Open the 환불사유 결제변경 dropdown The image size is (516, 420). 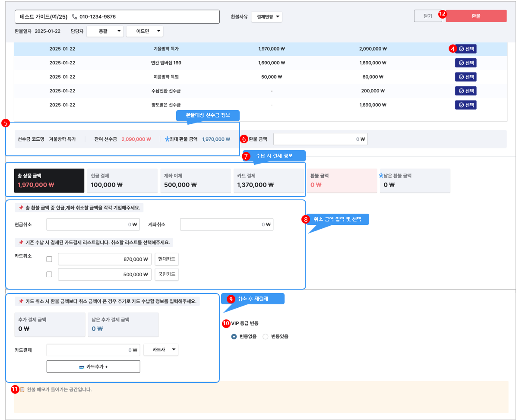click(x=266, y=17)
